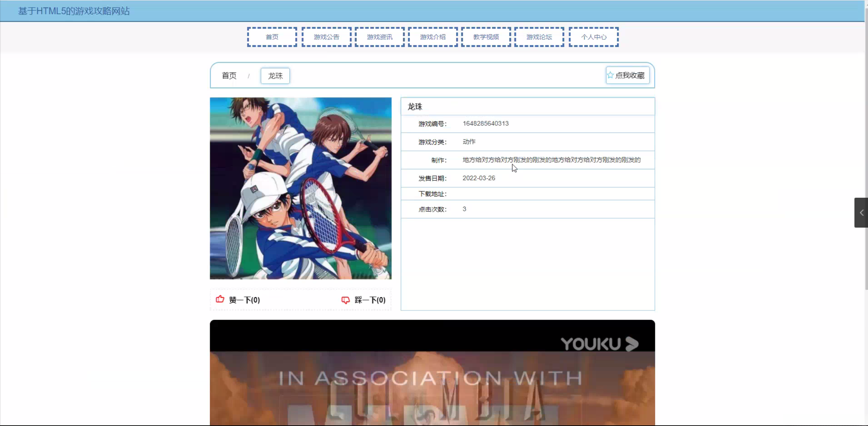Screen dimensions: 868x426
Task: Open the 游戏资讯 section
Action: [379, 37]
